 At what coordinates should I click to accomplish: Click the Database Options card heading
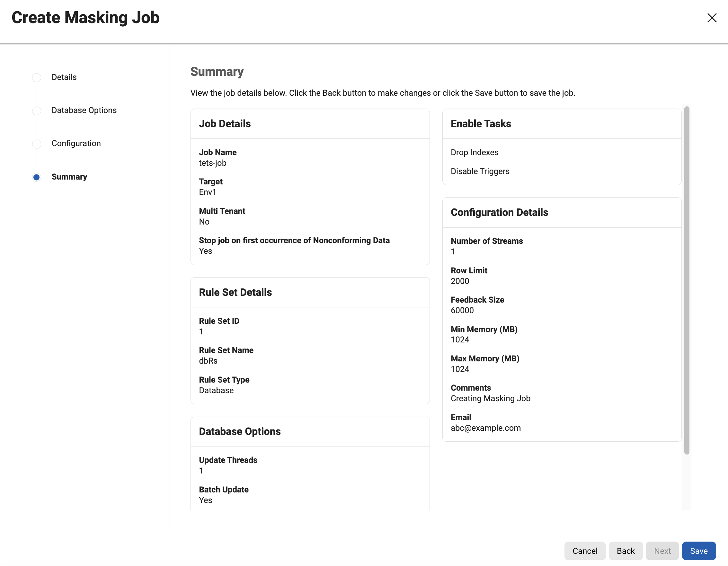[240, 431]
